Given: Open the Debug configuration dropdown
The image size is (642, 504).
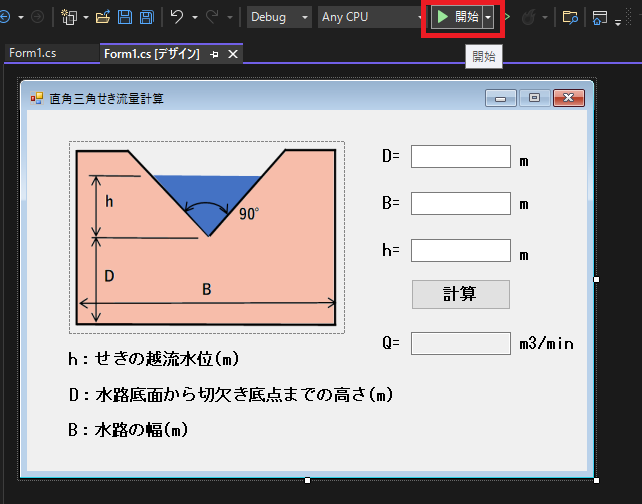Looking at the screenshot, I should pyautogui.click(x=279, y=17).
